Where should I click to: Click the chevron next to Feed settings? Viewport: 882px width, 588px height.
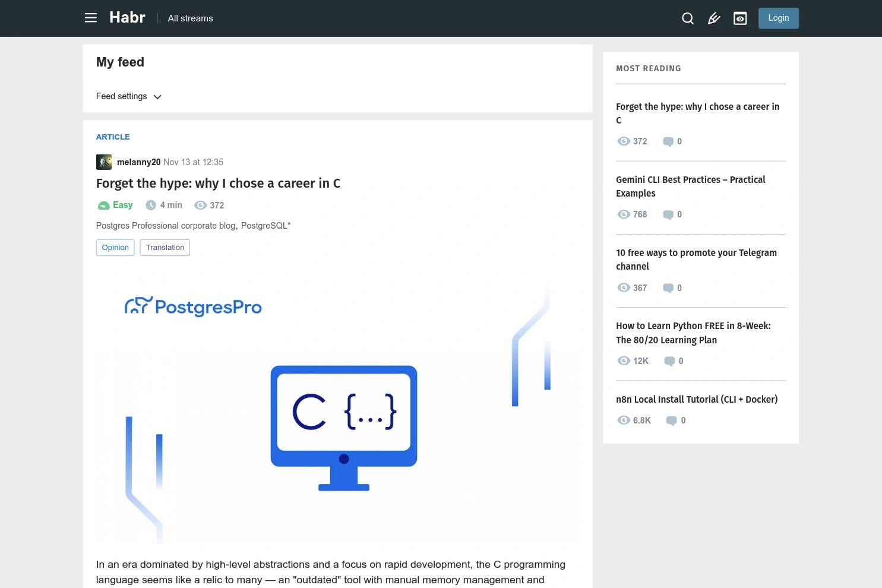(x=157, y=97)
